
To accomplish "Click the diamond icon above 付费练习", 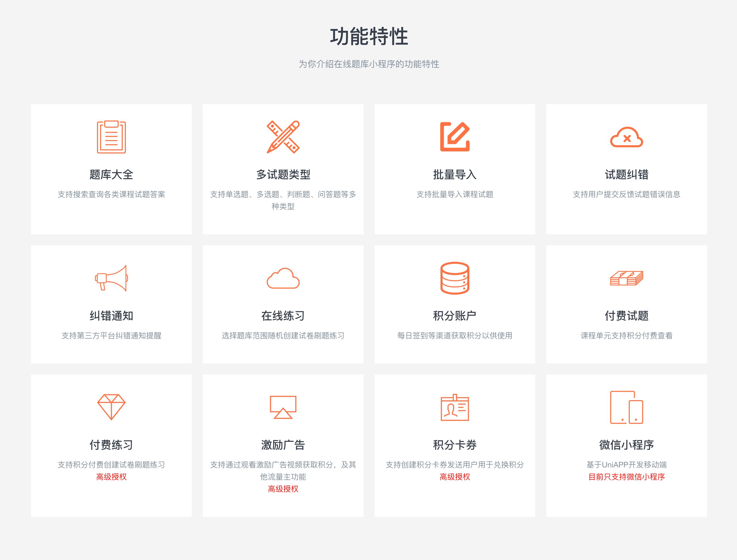I will [111, 407].
